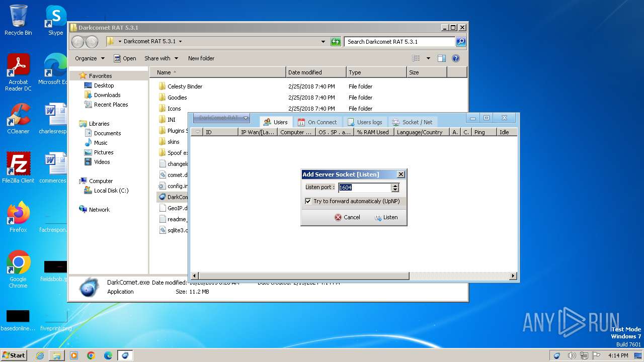
Task: Click the volume icon in system tray
Action: (572, 355)
